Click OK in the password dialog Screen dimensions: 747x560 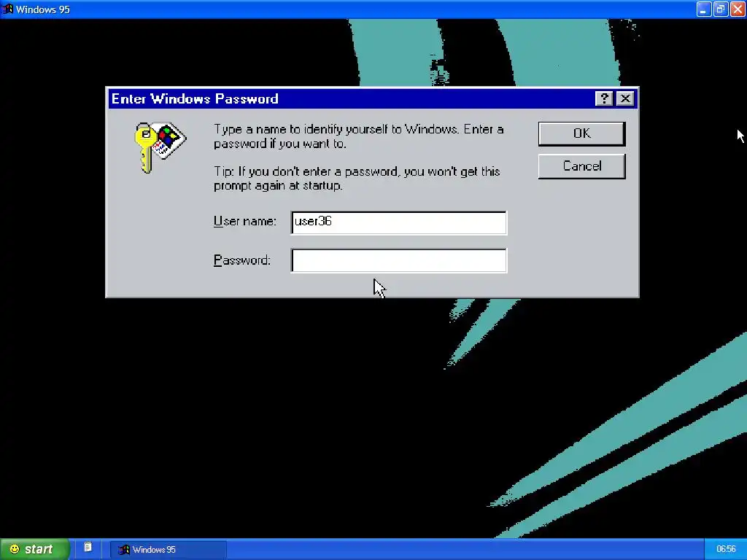coord(581,133)
